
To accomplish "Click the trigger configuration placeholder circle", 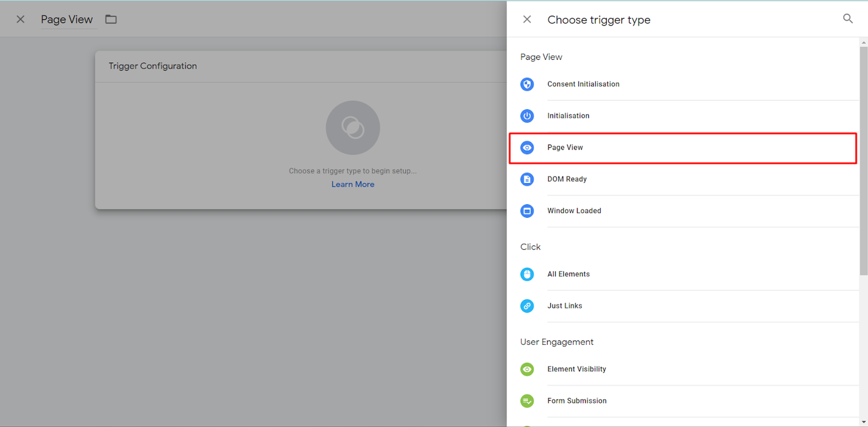I will coord(353,128).
